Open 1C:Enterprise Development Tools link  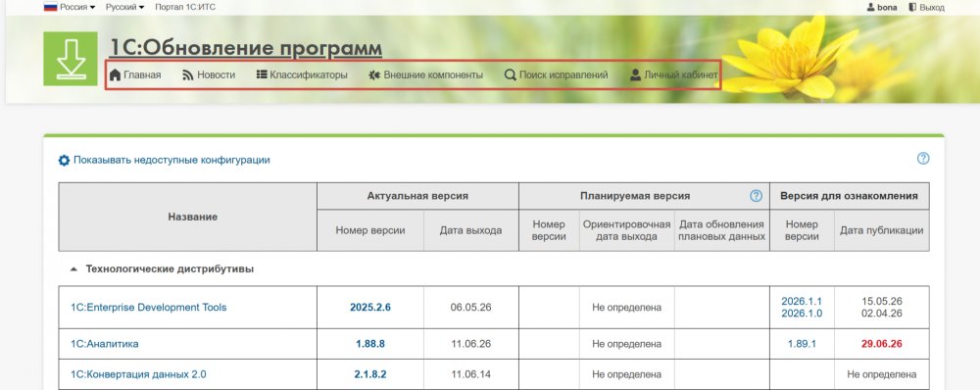(149, 308)
